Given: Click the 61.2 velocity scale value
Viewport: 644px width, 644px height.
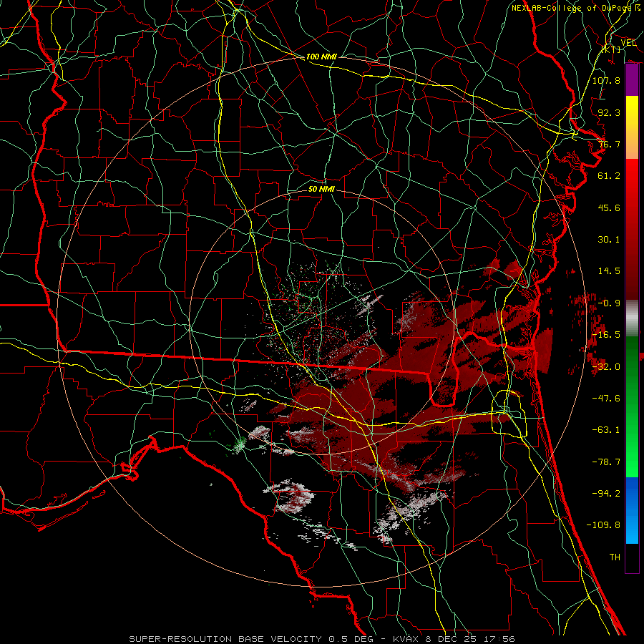Looking at the screenshot, I should (x=609, y=176).
